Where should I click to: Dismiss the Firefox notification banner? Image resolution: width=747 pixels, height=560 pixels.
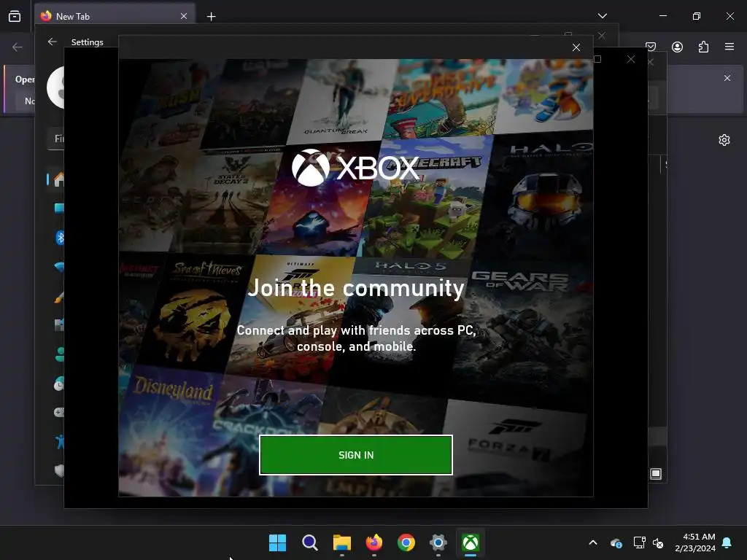727,78
